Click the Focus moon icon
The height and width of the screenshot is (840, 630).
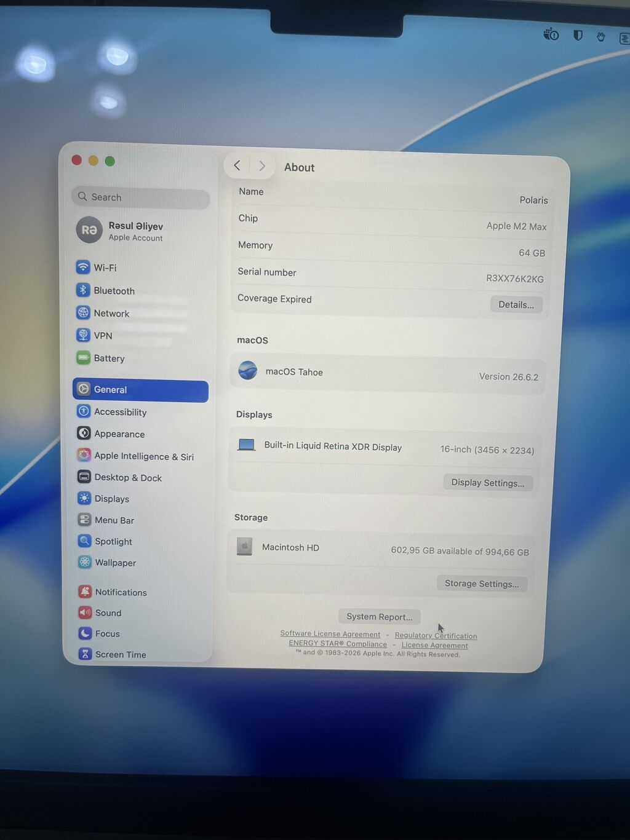86,633
